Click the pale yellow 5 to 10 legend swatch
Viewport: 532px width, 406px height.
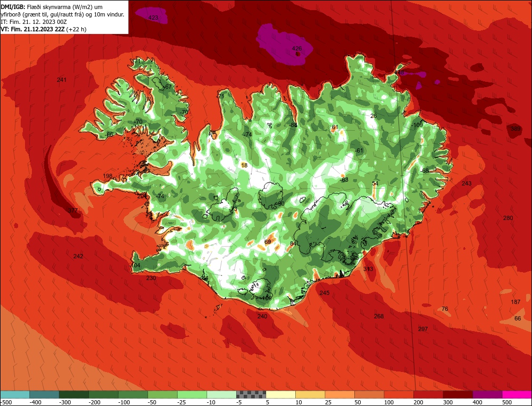point(280,394)
